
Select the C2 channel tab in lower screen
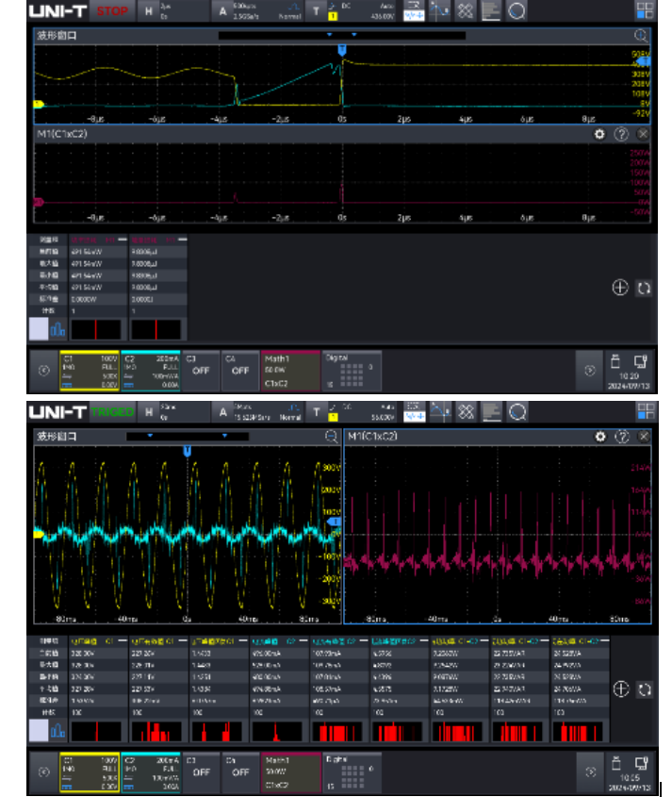[151, 771]
